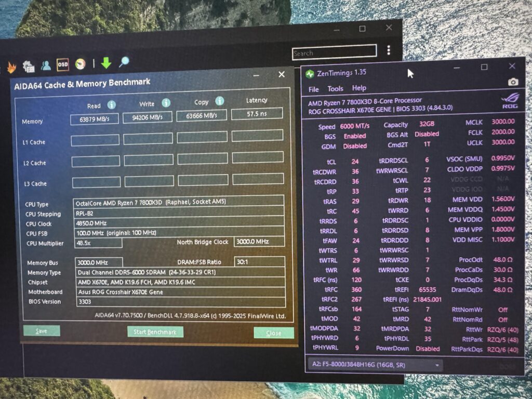Image resolution: width=532 pixels, height=399 pixels.
Task: Click the Speed value 6000 MT/s
Action: (x=354, y=126)
